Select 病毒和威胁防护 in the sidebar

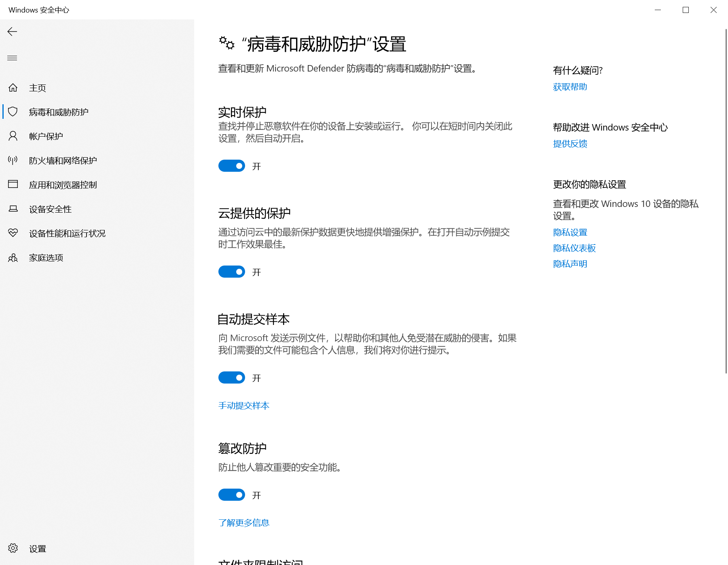coord(97,112)
